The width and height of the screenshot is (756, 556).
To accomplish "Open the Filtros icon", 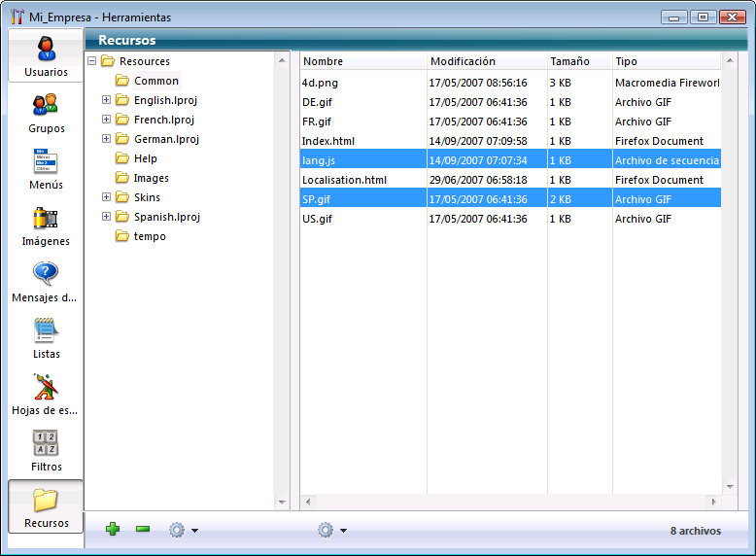I will click(x=46, y=443).
